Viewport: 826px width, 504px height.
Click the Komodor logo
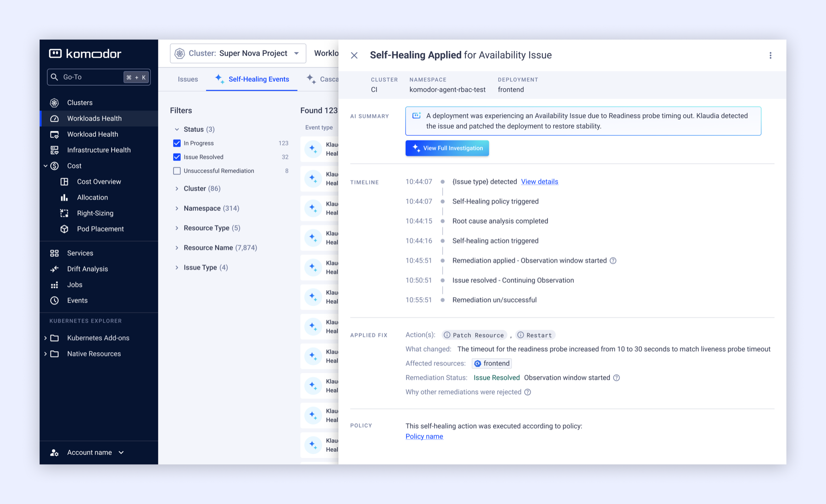(x=85, y=54)
